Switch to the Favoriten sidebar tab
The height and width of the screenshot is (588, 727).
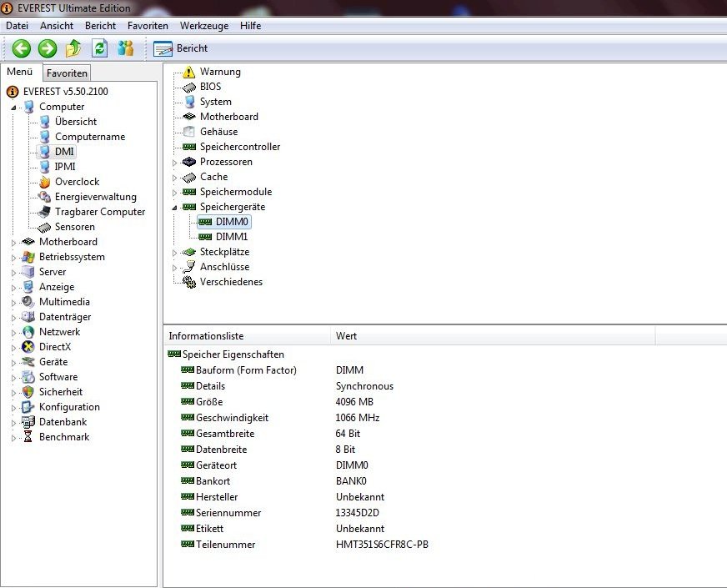(x=67, y=73)
